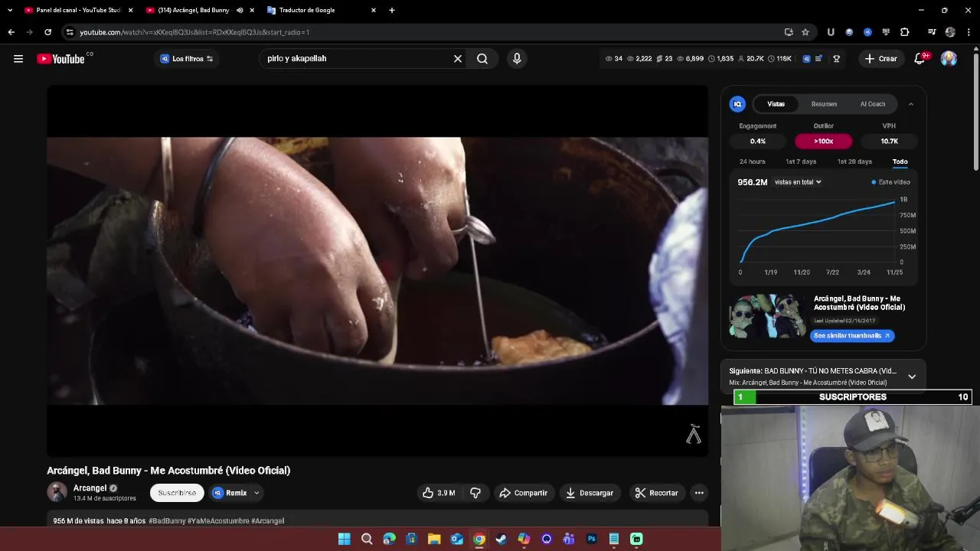Select the 1st 28 days range
This screenshot has height=551, width=980.
tap(854, 161)
